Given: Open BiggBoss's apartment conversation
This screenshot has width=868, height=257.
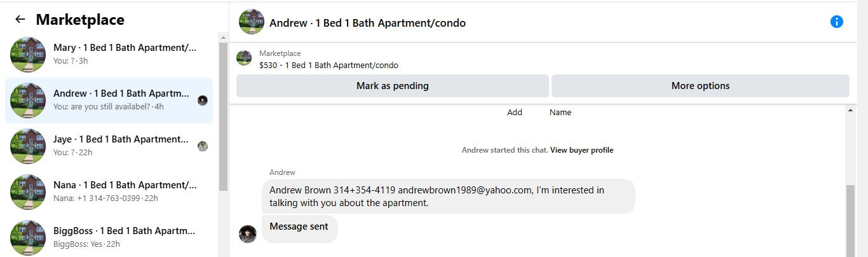Looking at the screenshot, I should pos(125,237).
